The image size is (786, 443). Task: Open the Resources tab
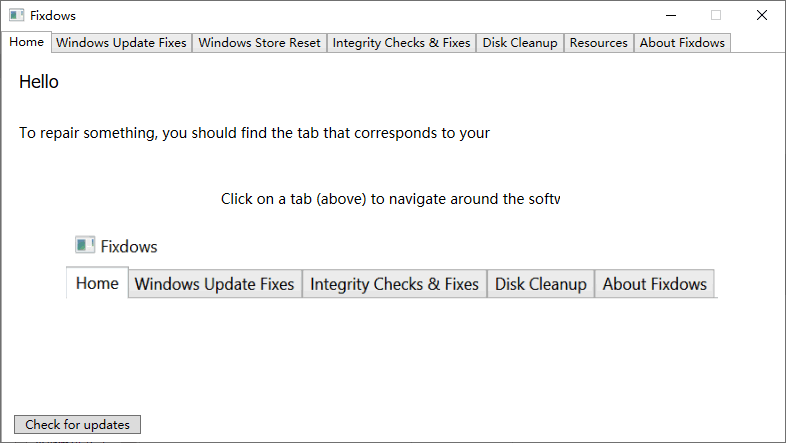pyautogui.click(x=598, y=43)
